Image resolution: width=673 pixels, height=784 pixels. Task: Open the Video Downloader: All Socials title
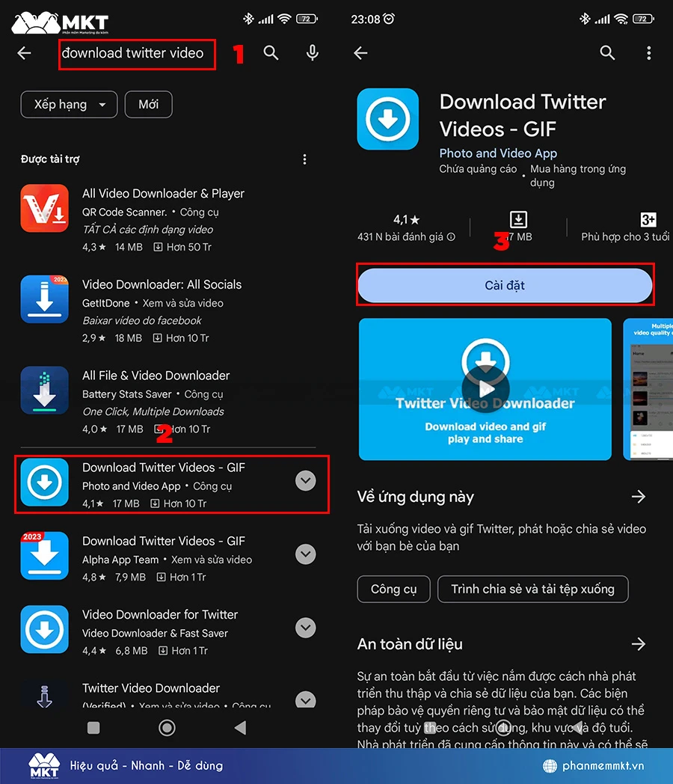tap(162, 284)
